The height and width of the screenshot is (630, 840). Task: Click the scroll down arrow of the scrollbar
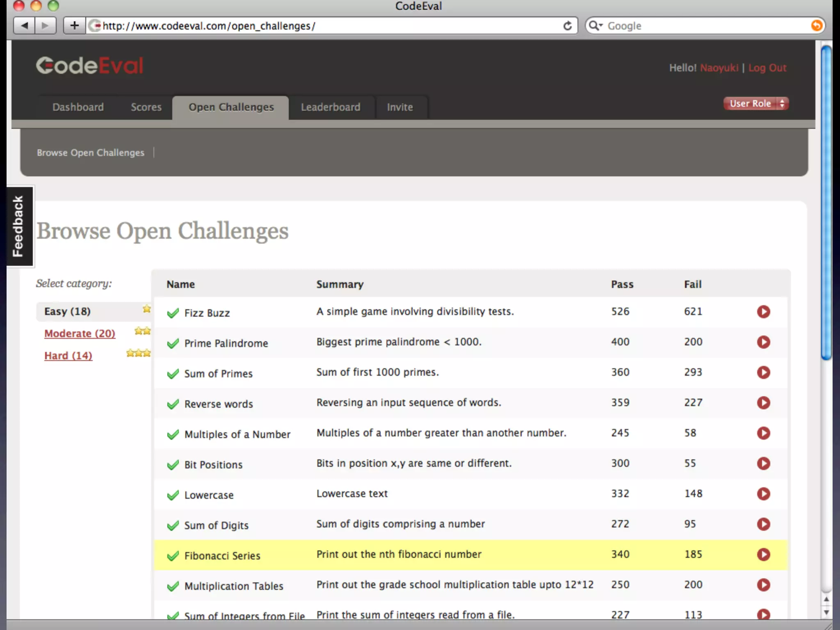click(826, 612)
